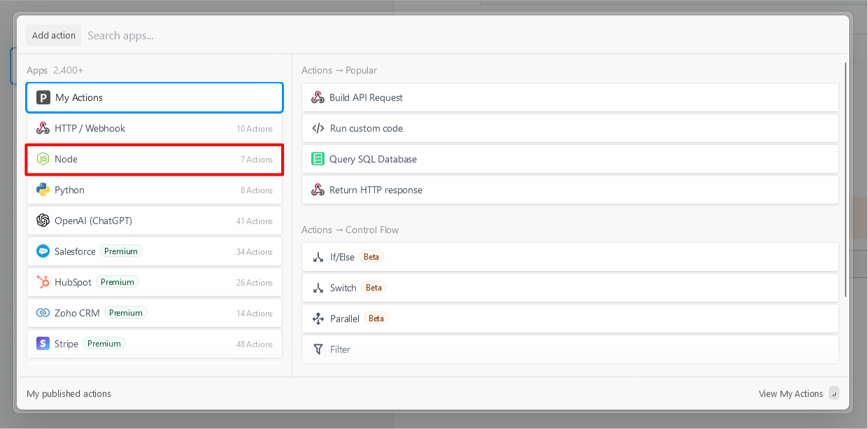Click the "Actions → Control Flow" heading
868x429 pixels.
point(350,230)
